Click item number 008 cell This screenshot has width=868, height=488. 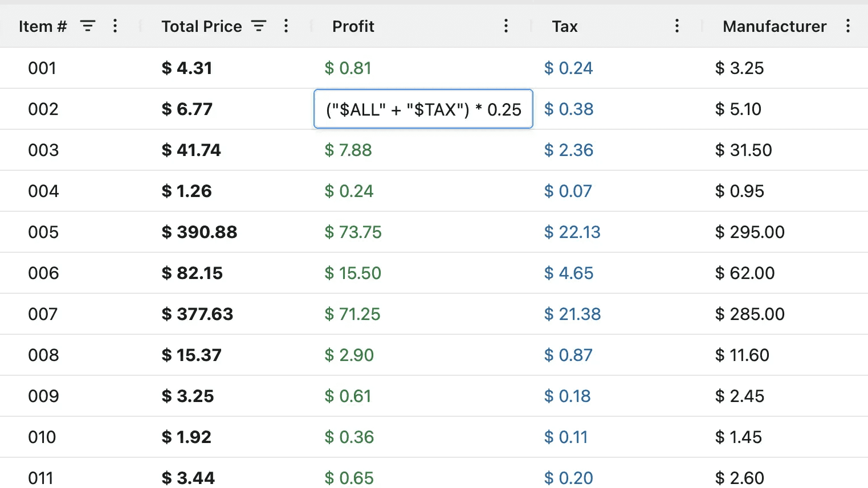click(x=43, y=355)
